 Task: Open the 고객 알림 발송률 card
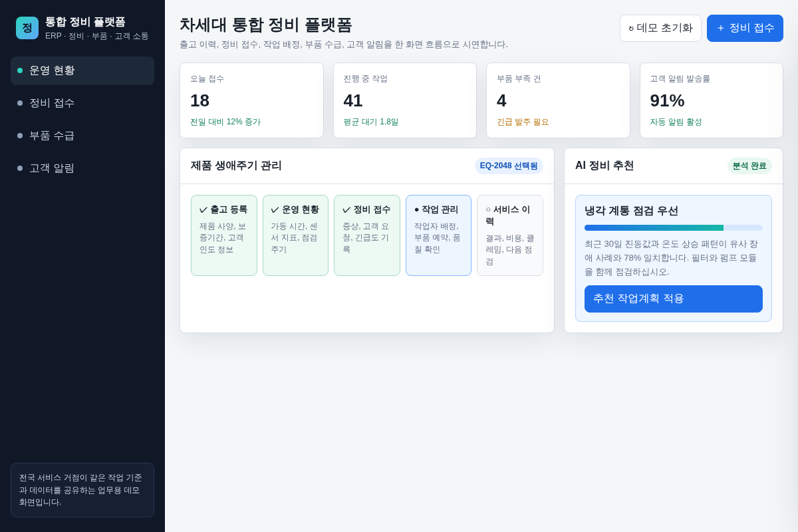[712, 100]
